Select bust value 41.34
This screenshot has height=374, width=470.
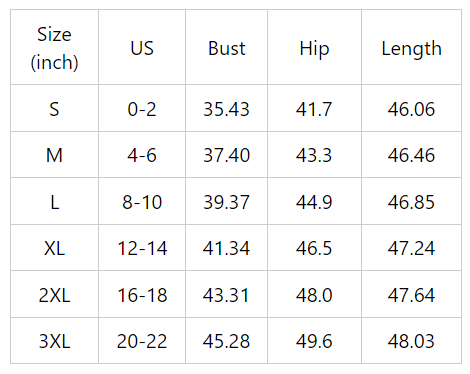coord(226,248)
